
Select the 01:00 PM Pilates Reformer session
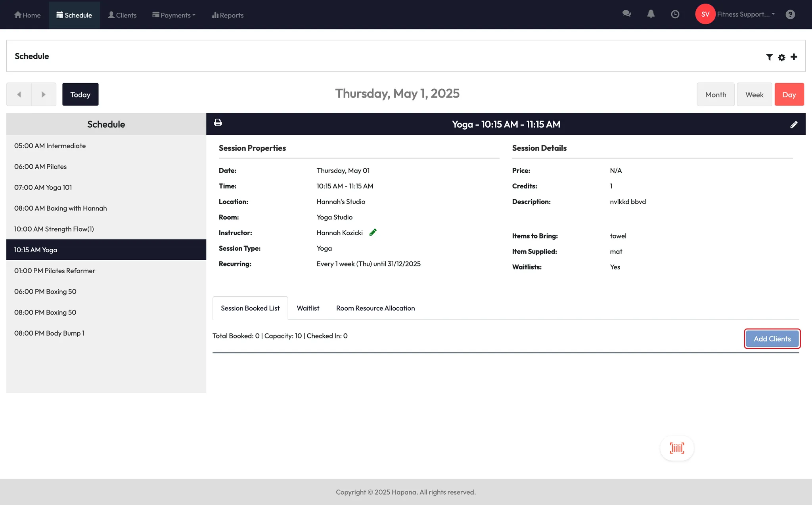pyautogui.click(x=55, y=271)
